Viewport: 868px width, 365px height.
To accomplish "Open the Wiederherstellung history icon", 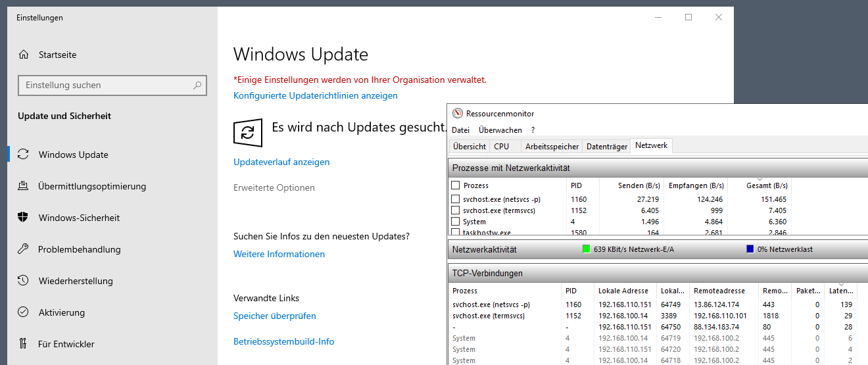I will pos(23,281).
